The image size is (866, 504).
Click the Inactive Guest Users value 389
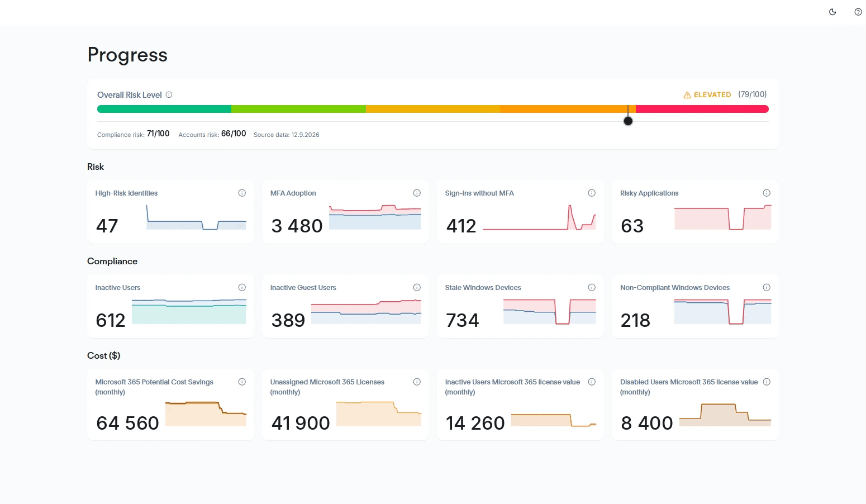click(x=288, y=320)
